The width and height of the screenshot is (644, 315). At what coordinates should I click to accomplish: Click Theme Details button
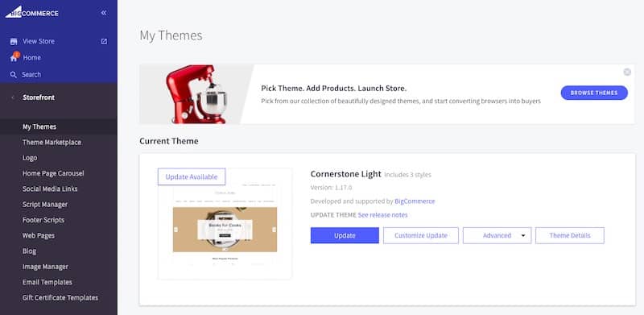(x=570, y=235)
